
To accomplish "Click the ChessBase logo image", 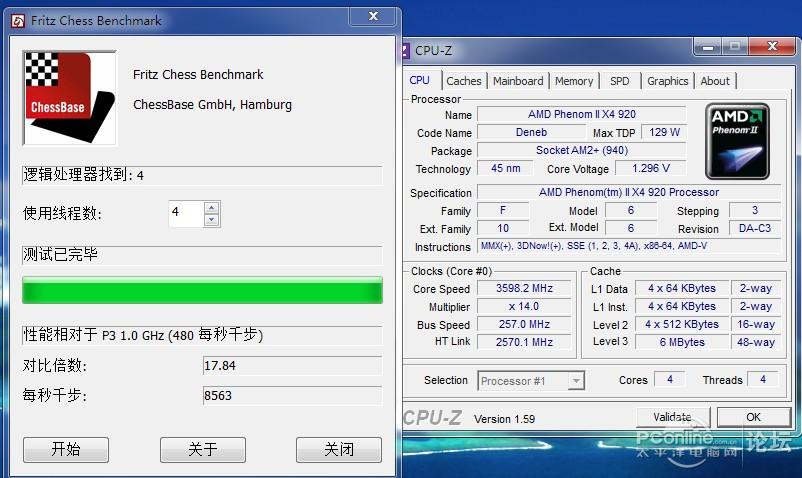I will tap(70, 98).
